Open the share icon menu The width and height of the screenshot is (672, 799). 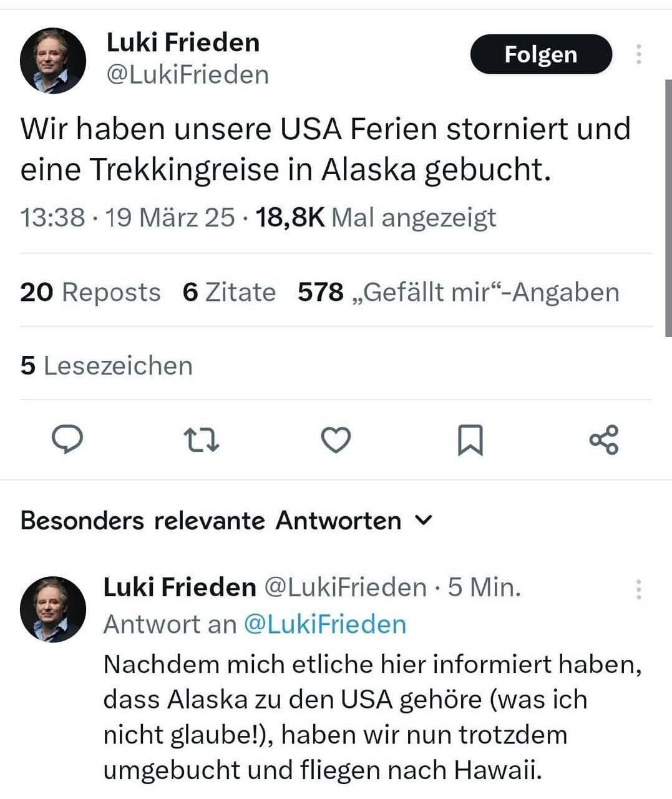603,439
